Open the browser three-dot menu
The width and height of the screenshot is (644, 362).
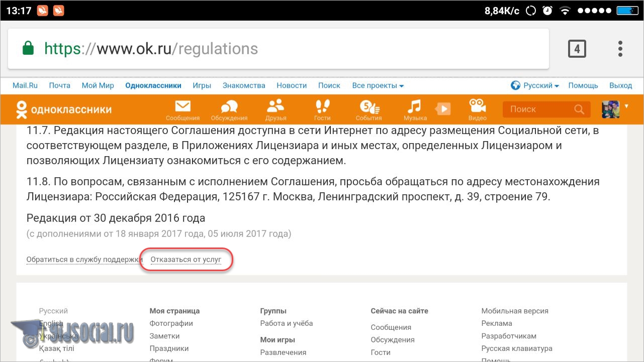620,49
